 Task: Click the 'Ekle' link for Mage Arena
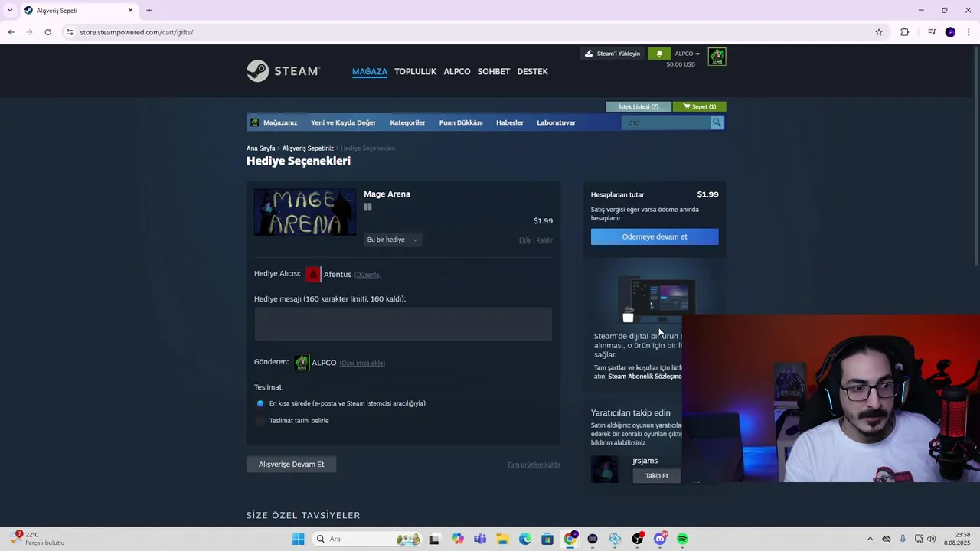(x=525, y=240)
